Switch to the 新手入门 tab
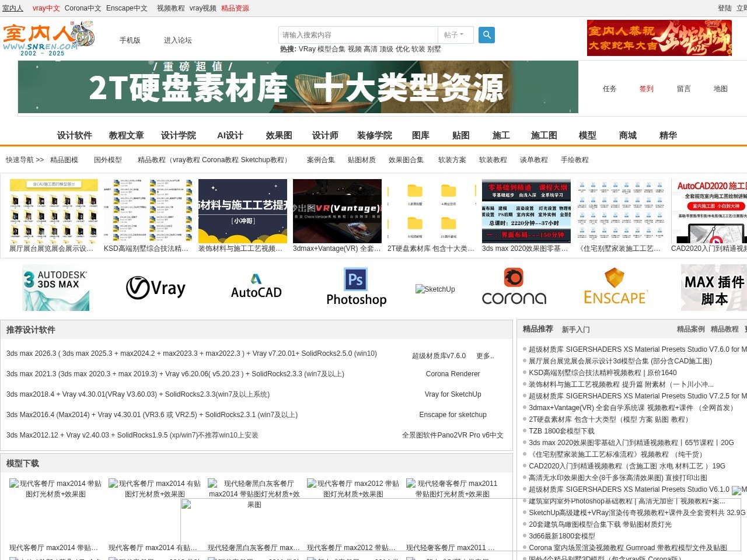The image size is (747, 560). (x=575, y=330)
